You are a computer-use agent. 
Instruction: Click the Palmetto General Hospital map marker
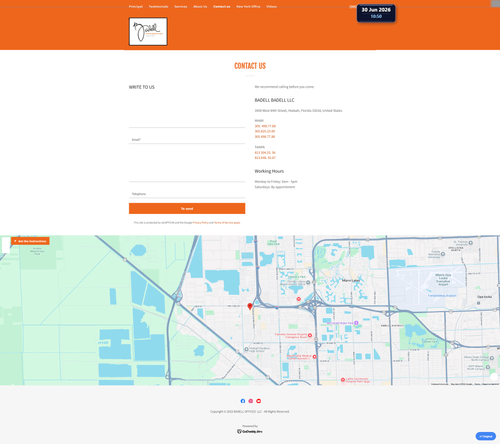310,335
